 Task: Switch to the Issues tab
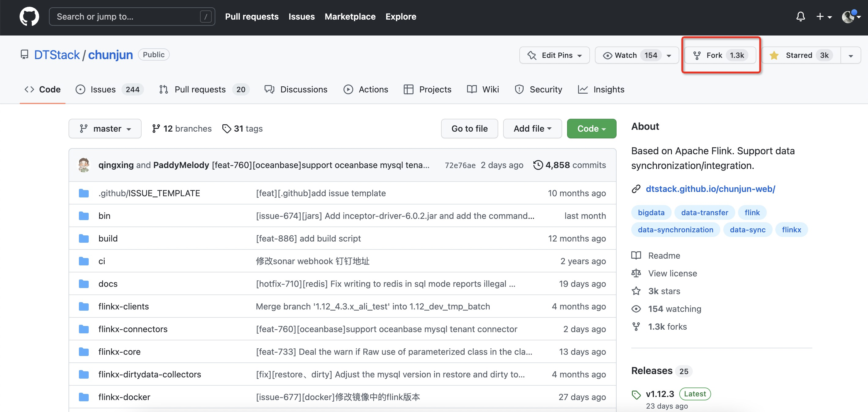[103, 89]
